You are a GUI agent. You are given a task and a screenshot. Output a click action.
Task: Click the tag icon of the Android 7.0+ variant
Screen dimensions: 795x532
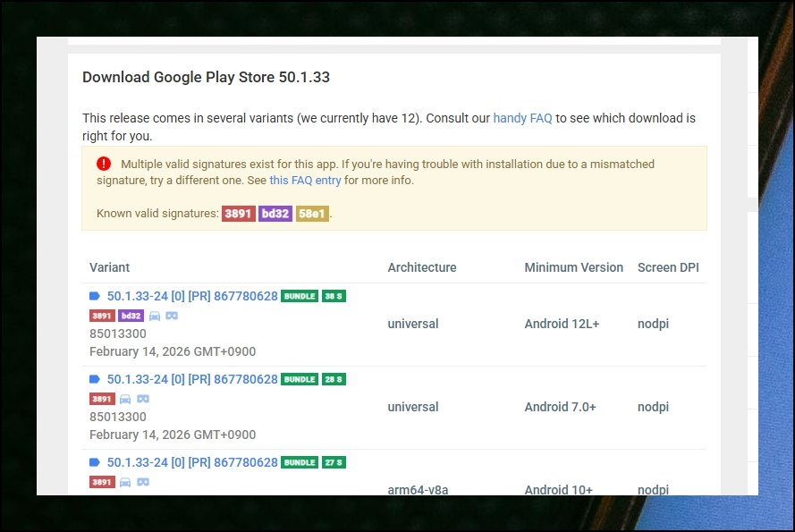pos(95,379)
